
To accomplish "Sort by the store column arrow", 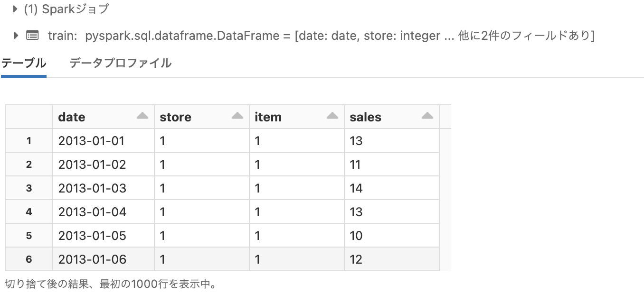I will [x=237, y=116].
